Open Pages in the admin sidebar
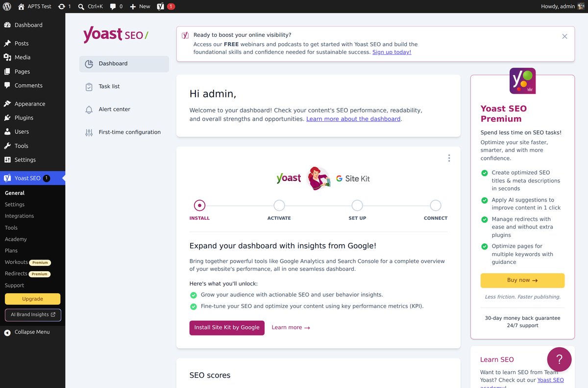 pyautogui.click(x=32, y=72)
